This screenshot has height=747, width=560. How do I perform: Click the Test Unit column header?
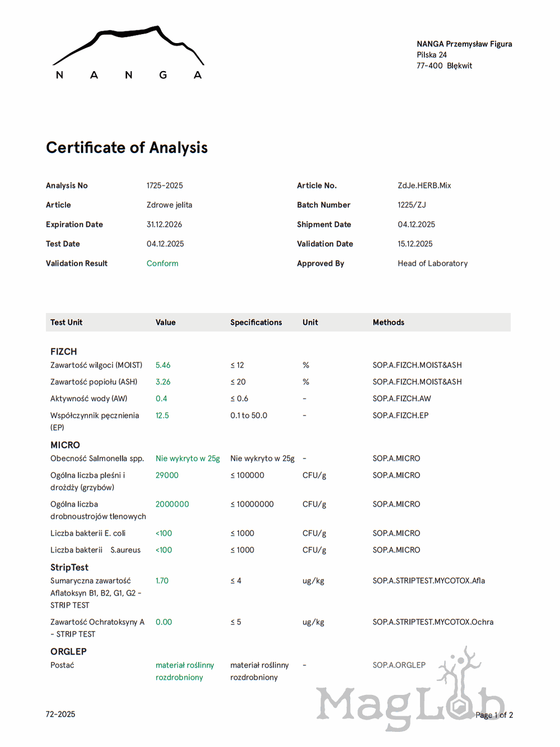[x=66, y=323]
